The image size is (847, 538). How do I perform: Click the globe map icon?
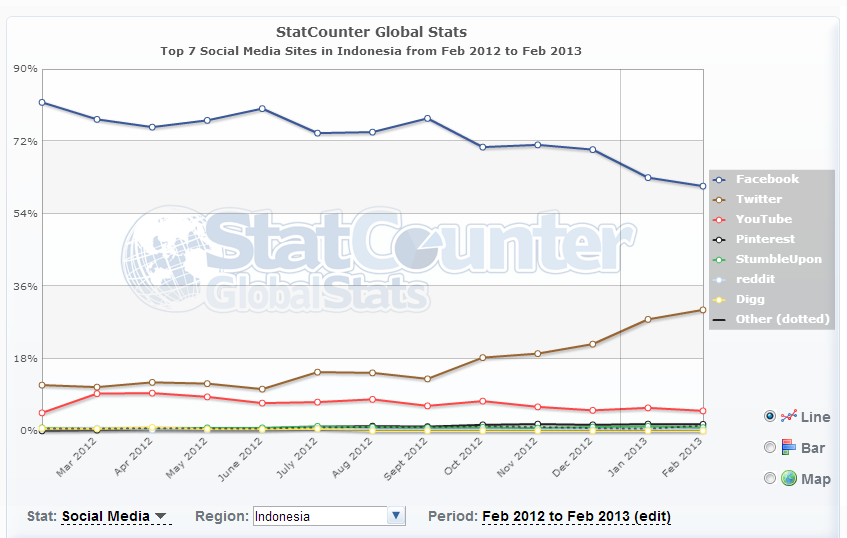(x=788, y=478)
